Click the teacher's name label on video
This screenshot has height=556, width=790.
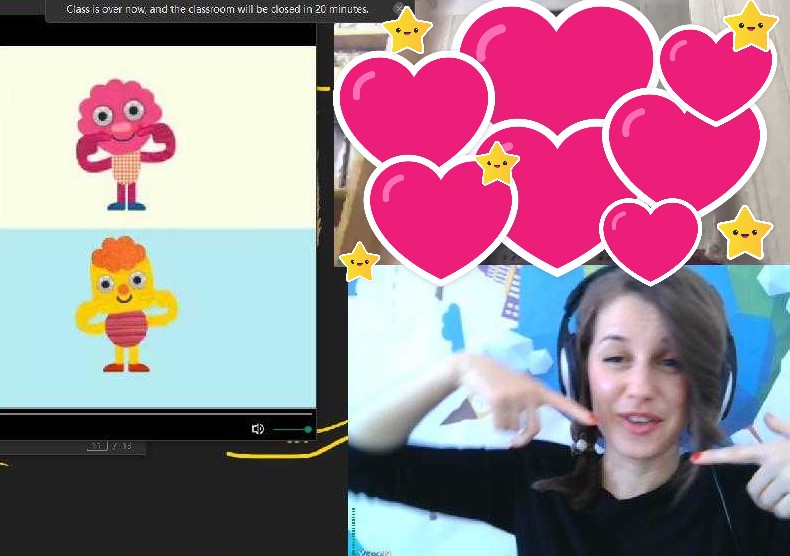[372, 549]
